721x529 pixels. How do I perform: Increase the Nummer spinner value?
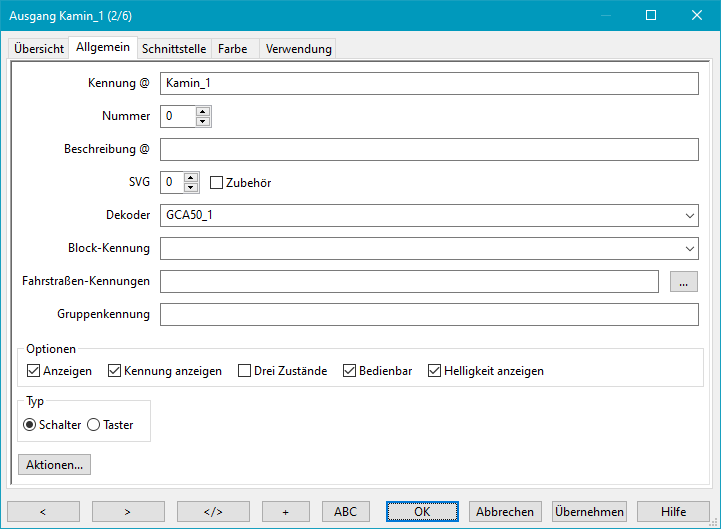(x=203, y=111)
